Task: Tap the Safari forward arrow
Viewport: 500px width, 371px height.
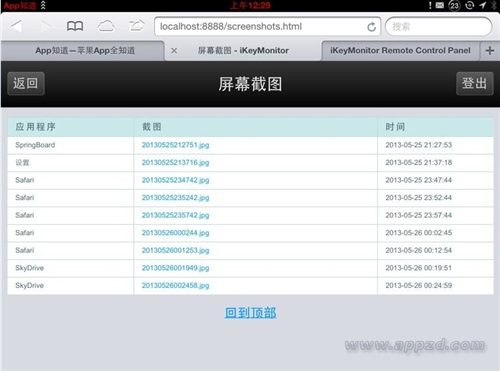Action: pos(45,26)
